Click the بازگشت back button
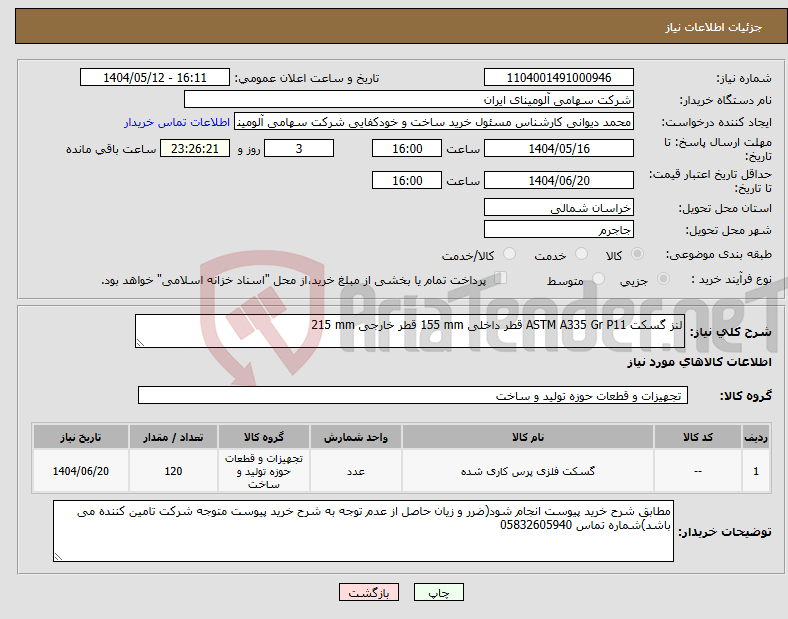The height and width of the screenshot is (619, 788). click(x=369, y=592)
